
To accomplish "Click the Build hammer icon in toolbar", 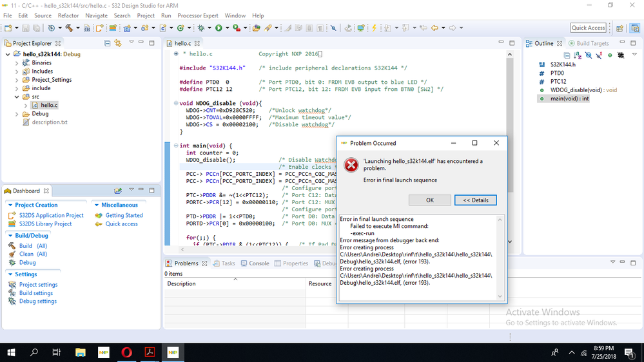I will tap(68, 28).
